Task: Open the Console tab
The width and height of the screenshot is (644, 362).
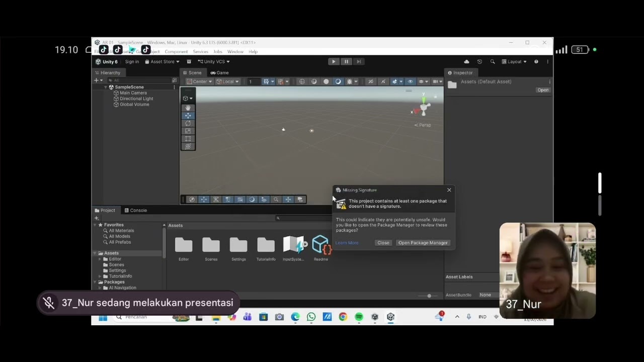Action: (x=135, y=210)
